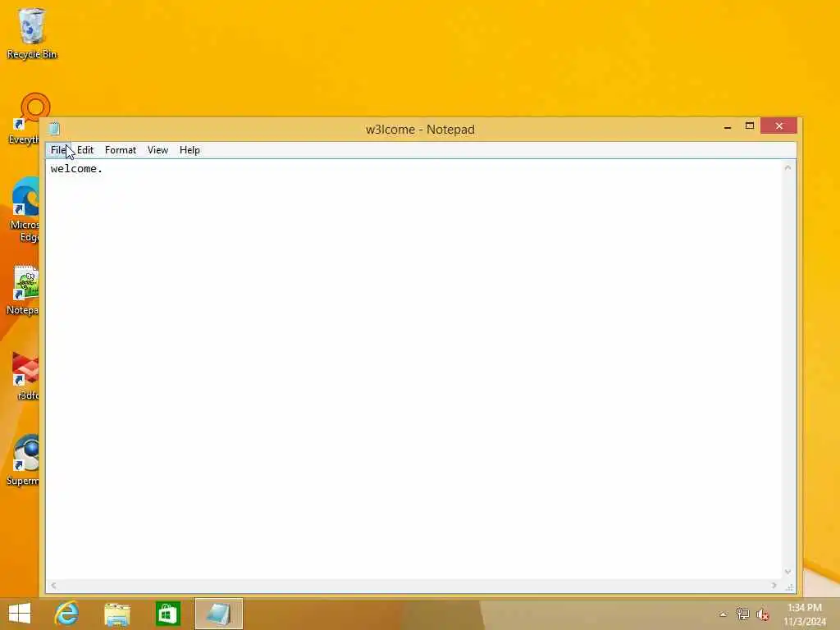Click the vertical scrollbar up arrow

[787, 167]
